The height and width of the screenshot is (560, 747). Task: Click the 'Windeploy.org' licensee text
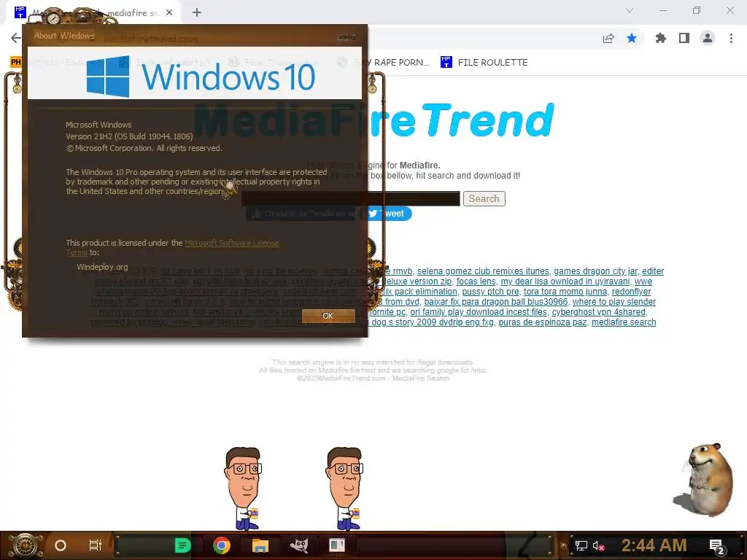102,267
